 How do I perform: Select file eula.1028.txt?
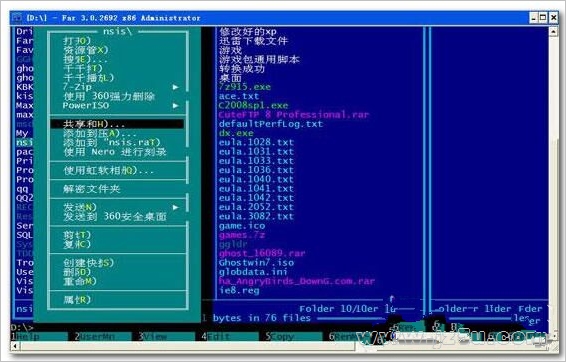coord(256,142)
